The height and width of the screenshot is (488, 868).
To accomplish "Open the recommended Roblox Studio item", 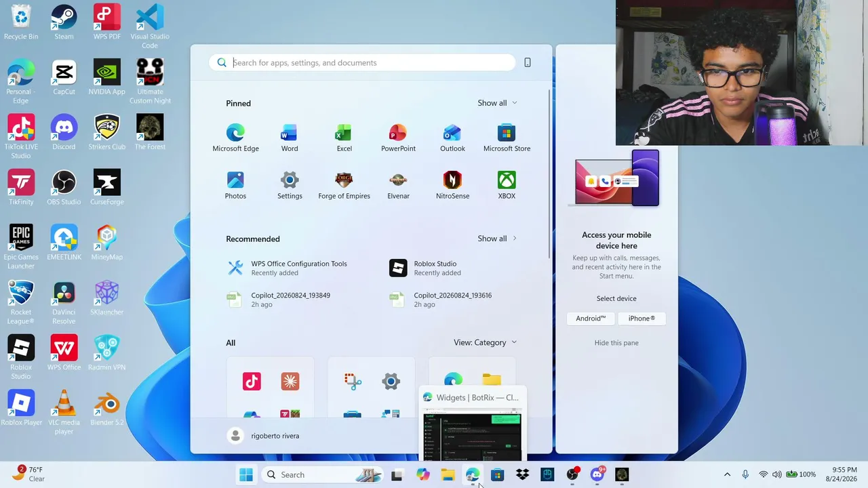I will click(x=425, y=268).
